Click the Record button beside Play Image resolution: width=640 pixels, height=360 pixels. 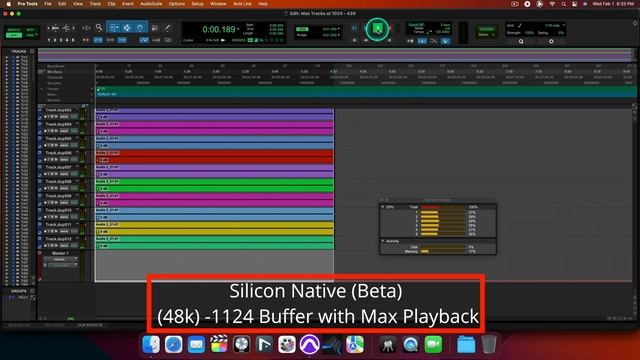tap(391, 29)
